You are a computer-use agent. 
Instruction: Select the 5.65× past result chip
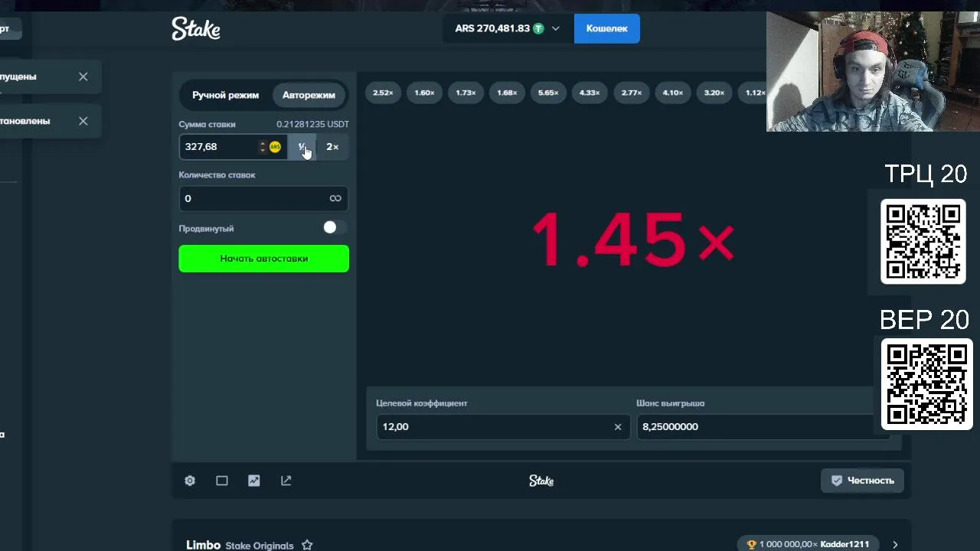548,93
